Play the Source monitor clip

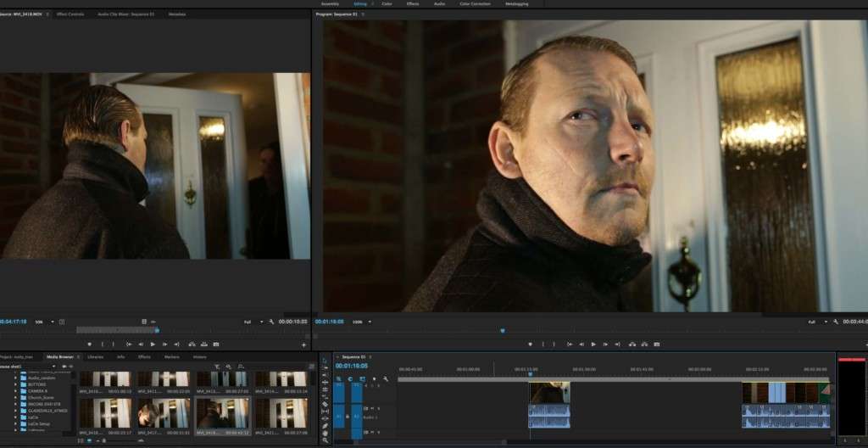[x=153, y=344]
